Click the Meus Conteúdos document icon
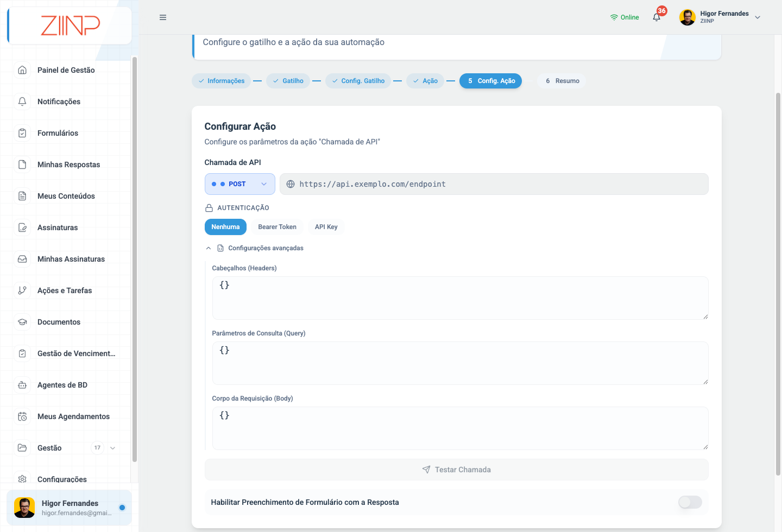 point(22,196)
